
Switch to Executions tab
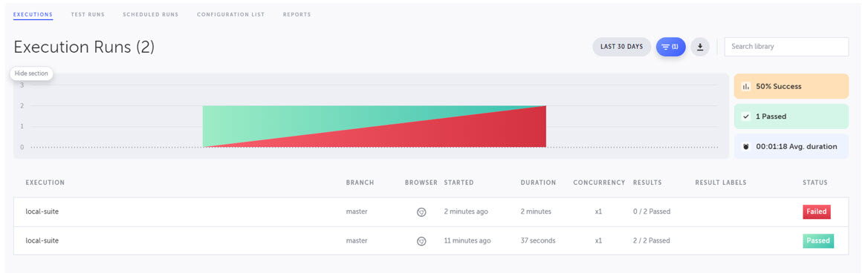(x=33, y=14)
